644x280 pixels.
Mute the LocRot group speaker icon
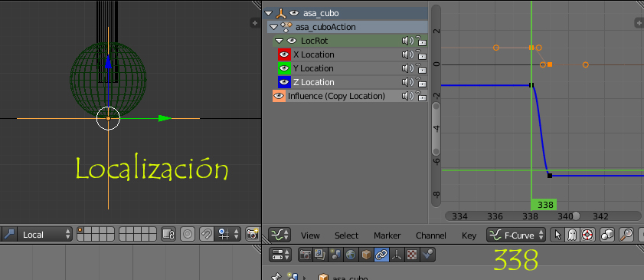click(x=407, y=41)
